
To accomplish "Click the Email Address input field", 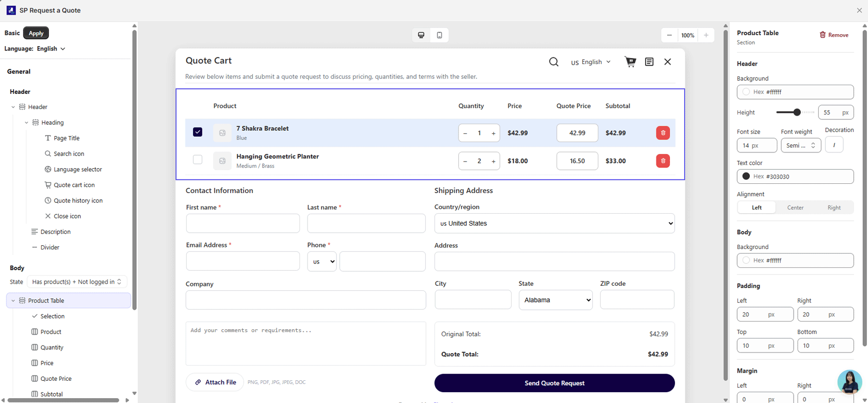I will pos(243,261).
